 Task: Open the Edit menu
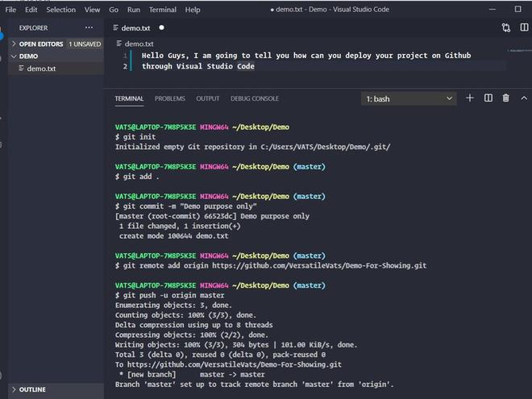pyautogui.click(x=31, y=10)
